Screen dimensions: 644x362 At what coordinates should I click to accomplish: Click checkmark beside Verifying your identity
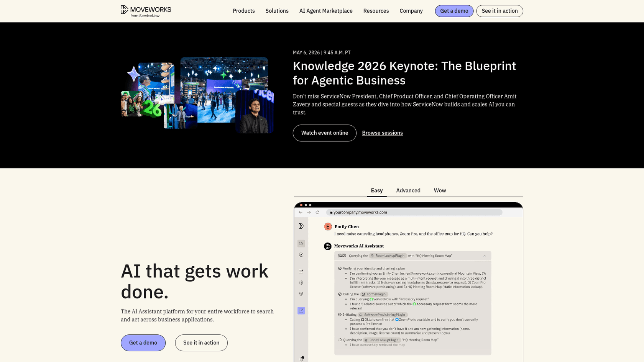(x=340, y=269)
